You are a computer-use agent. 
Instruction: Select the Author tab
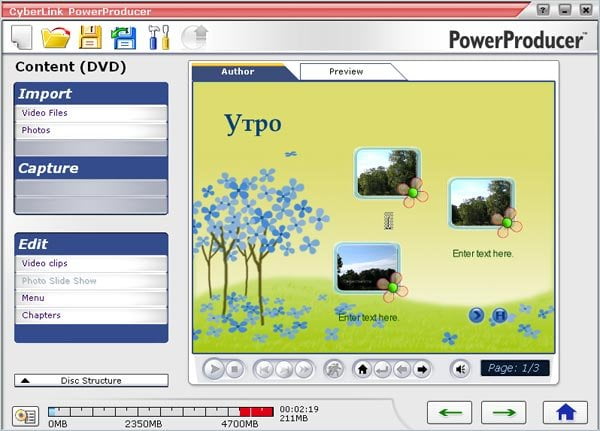click(238, 72)
